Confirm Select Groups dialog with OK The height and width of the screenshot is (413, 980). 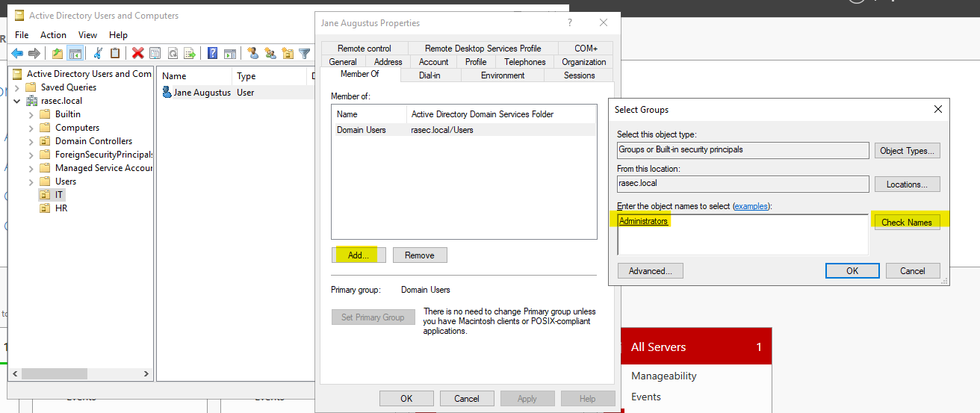click(x=852, y=271)
